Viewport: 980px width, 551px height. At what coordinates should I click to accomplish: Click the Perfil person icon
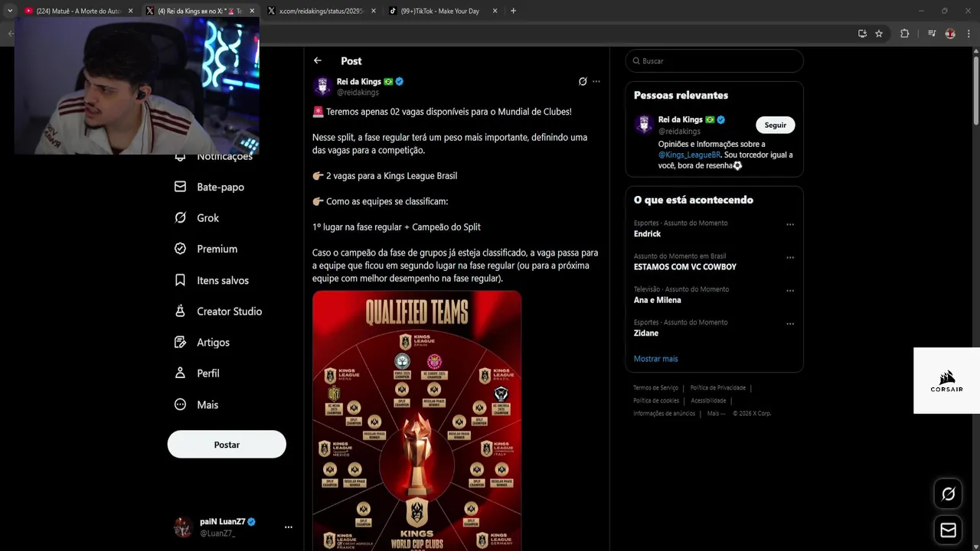(180, 373)
